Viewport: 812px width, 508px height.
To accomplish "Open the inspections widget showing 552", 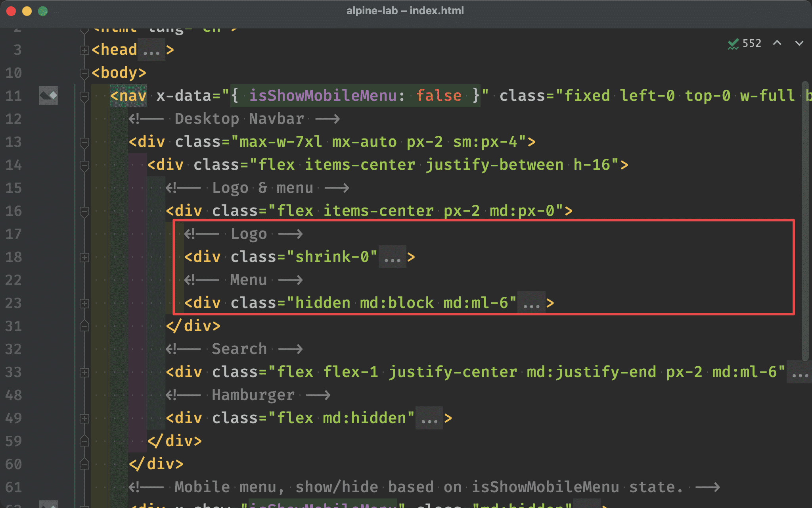I will pyautogui.click(x=745, y=43).
